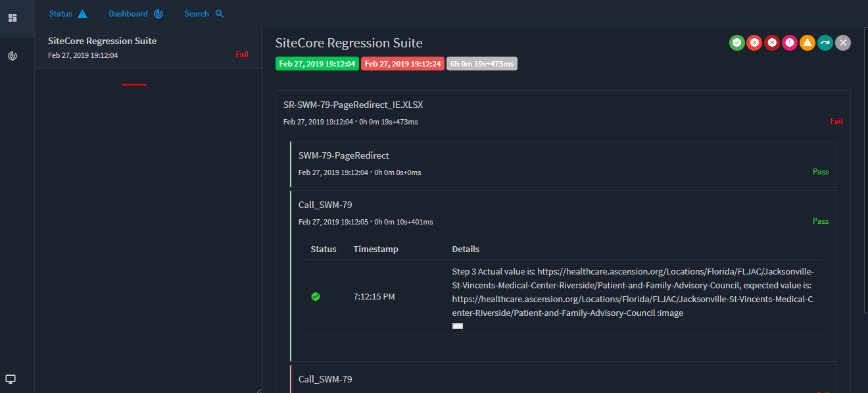Filter by fail status light red X
The width and height of the screenshot is (868, 393).
coord(755,43)
